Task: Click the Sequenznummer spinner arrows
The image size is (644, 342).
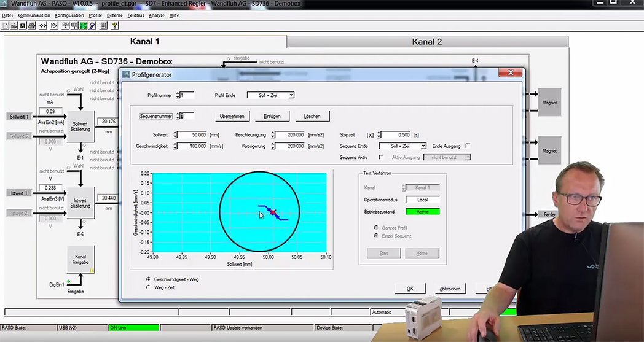Action: [178, 116]
